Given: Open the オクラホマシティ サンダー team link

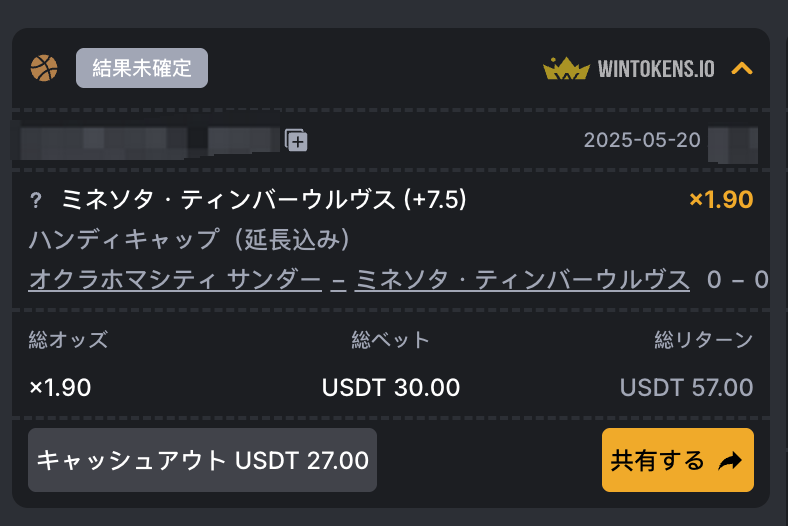Looking at the screenshot, I should click(175, 279).
